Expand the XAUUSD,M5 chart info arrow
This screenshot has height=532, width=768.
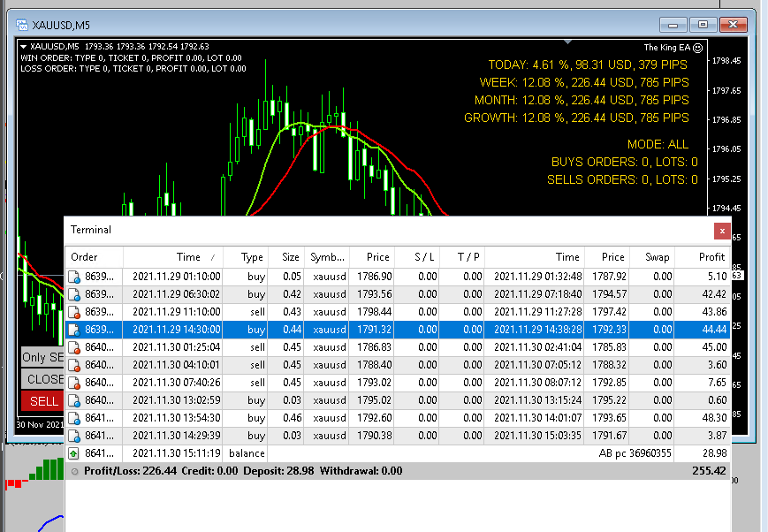tap(24, 47)
